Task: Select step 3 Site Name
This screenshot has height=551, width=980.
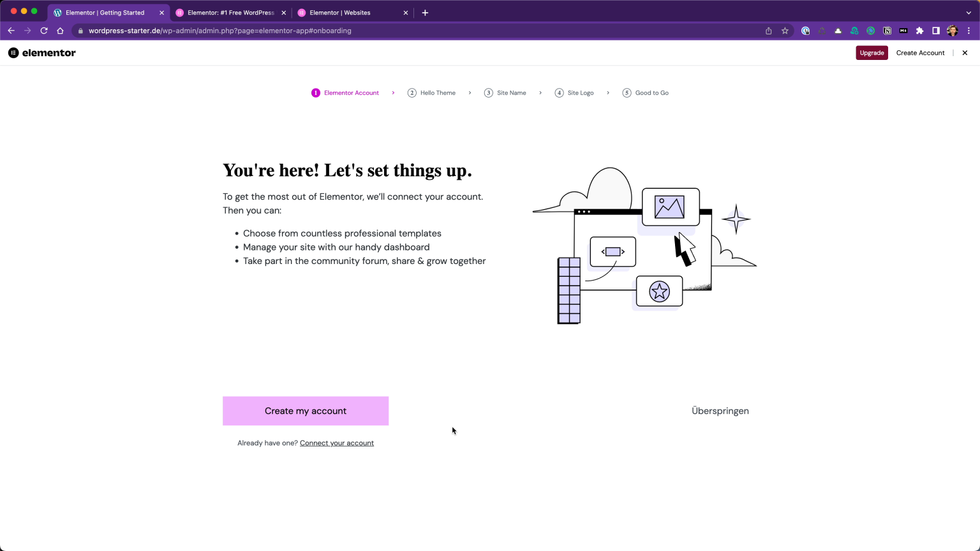Action: point(505,92)
